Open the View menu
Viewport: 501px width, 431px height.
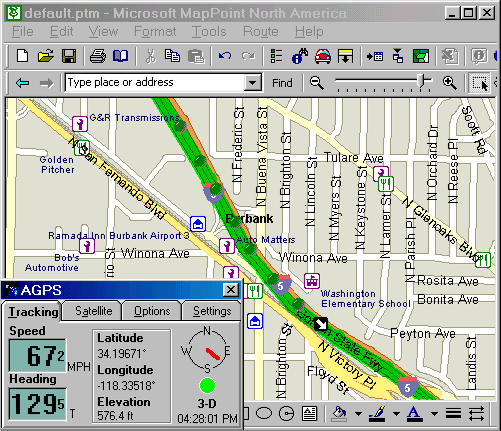(103, 32)
